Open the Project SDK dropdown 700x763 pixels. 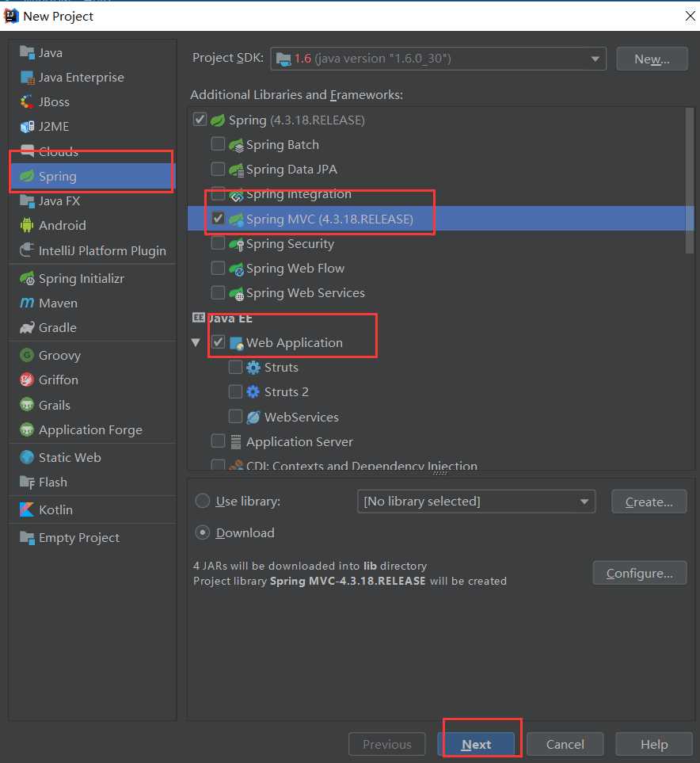[438, 59]
